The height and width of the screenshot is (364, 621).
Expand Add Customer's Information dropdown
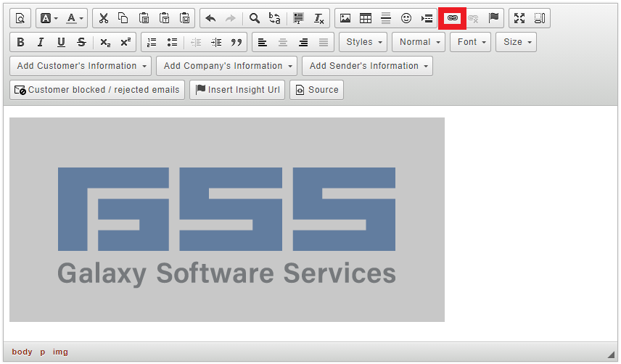(81, 66)
